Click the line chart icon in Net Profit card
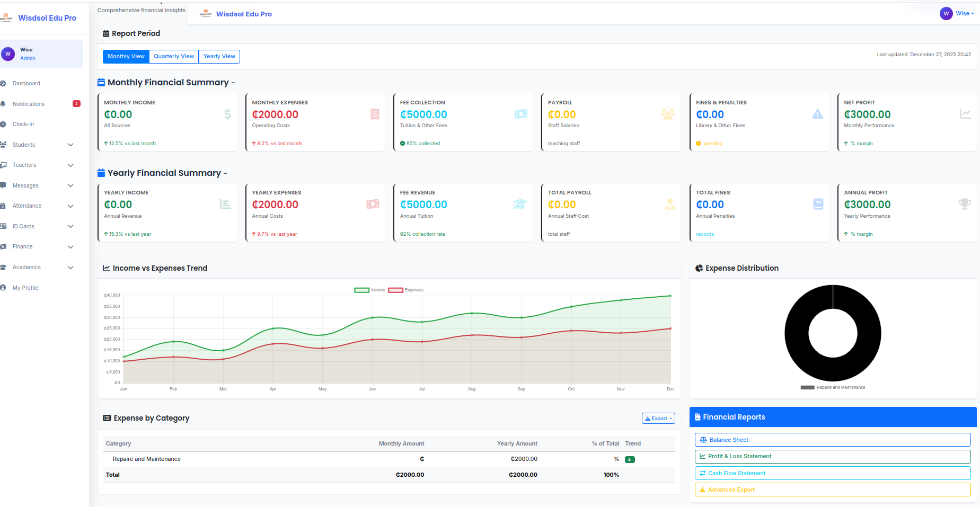 pos(965,114)
